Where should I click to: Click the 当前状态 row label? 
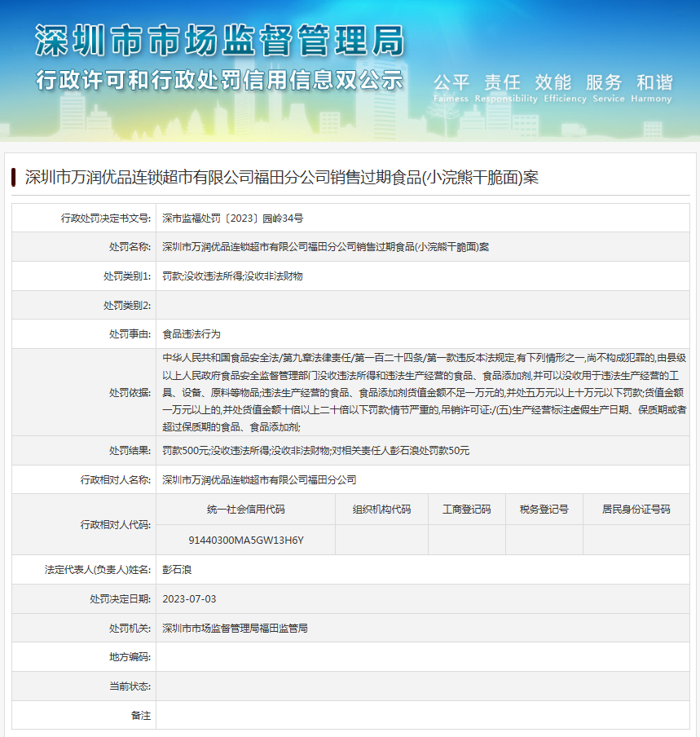point(130,686)
